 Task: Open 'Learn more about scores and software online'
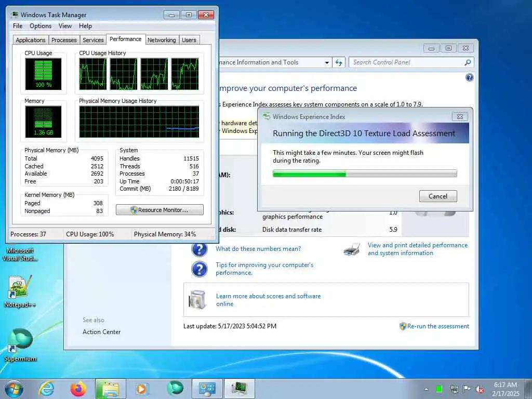pyautogui.click(x=269, y=300)
